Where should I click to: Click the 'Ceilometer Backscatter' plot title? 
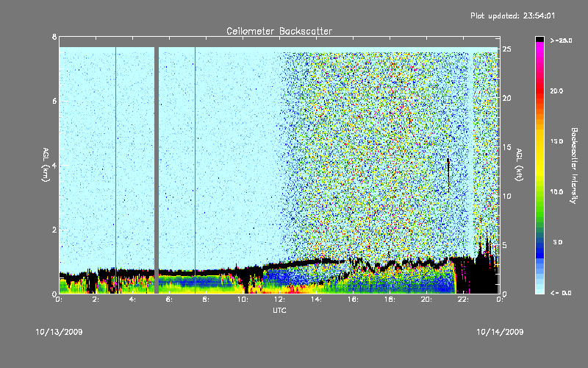(x=279, y=31)
